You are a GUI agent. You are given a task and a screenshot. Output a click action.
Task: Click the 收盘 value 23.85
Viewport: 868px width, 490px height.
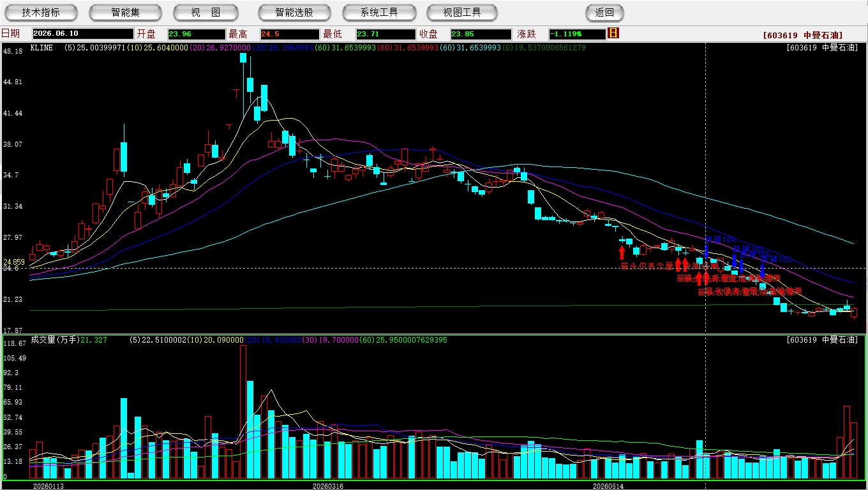pyautogui.click(x=481, y=34)
